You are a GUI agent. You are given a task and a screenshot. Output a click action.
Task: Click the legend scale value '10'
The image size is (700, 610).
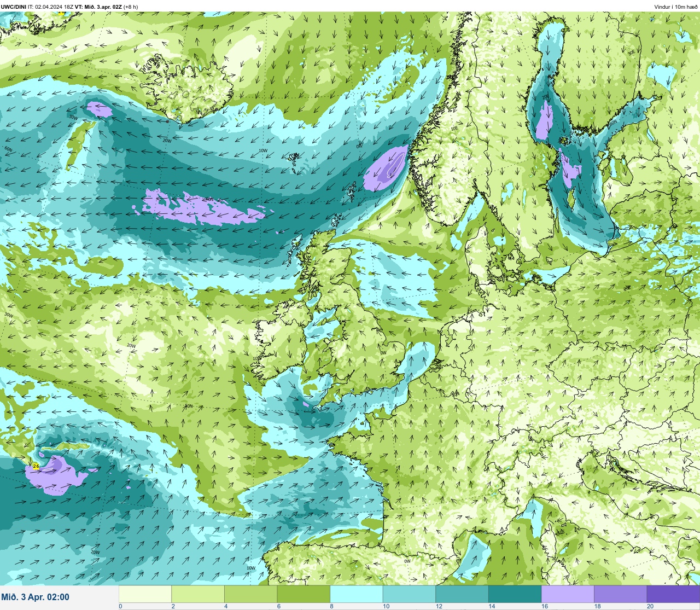pyautogui.click(x=386, y=606)
